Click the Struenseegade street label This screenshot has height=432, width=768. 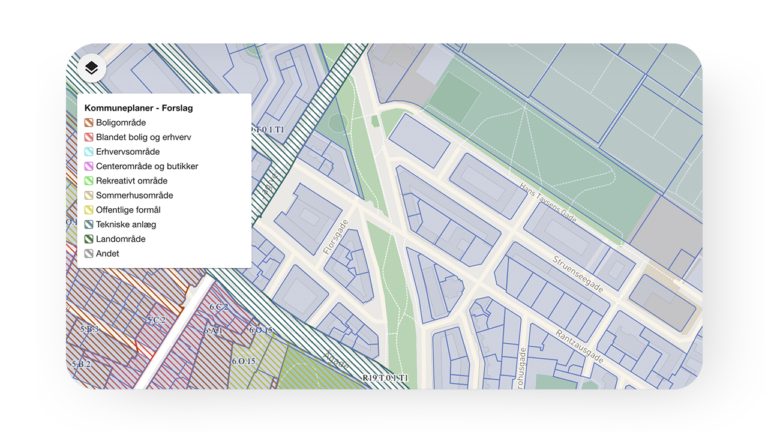pyautogui.click(x=579, y=272)
